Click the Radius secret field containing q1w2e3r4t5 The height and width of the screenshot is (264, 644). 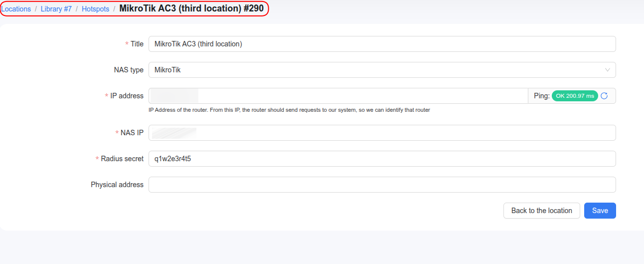coord(382,159)
